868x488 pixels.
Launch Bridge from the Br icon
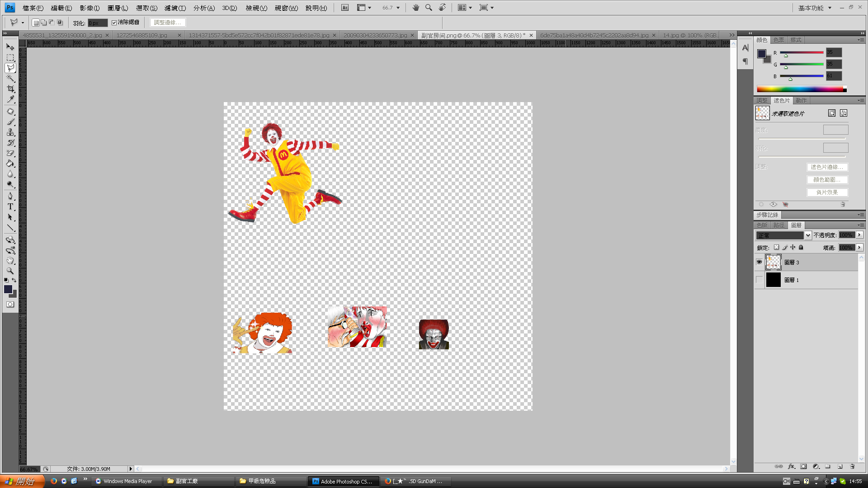point(345,8)
